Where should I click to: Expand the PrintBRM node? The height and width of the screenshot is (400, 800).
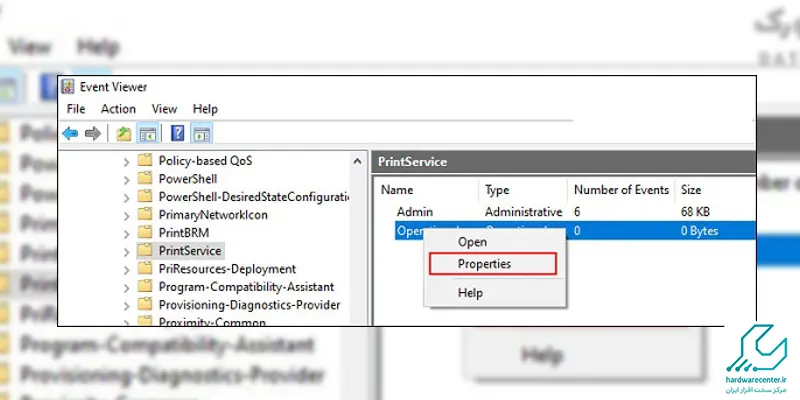(x=127, y=234)
